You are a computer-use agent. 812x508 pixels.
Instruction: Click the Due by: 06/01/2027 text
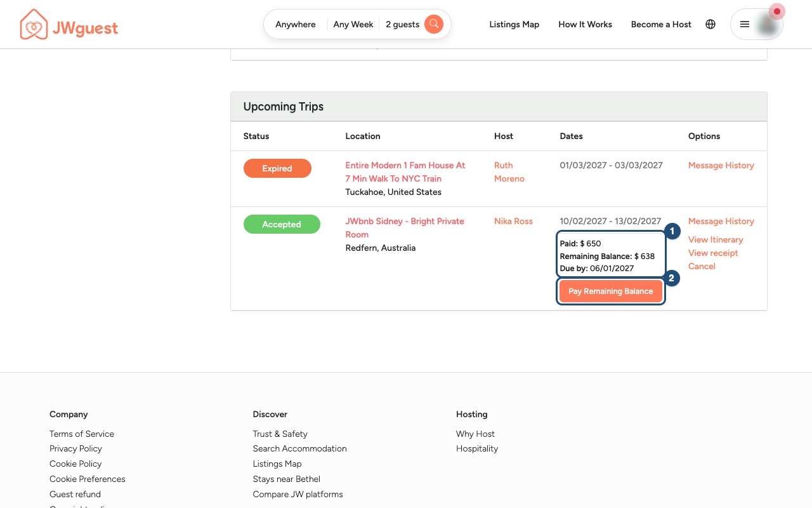(597, 268)
